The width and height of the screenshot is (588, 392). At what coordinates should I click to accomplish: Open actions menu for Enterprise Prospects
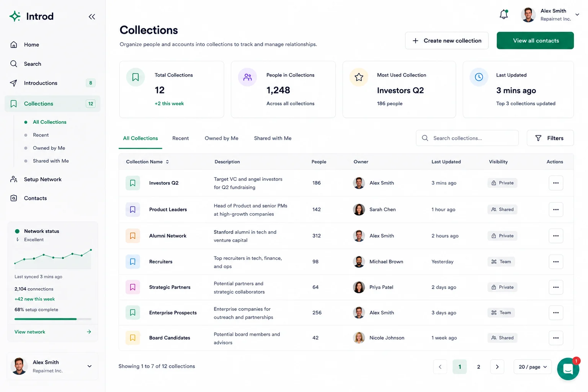[x=556, y=313]
